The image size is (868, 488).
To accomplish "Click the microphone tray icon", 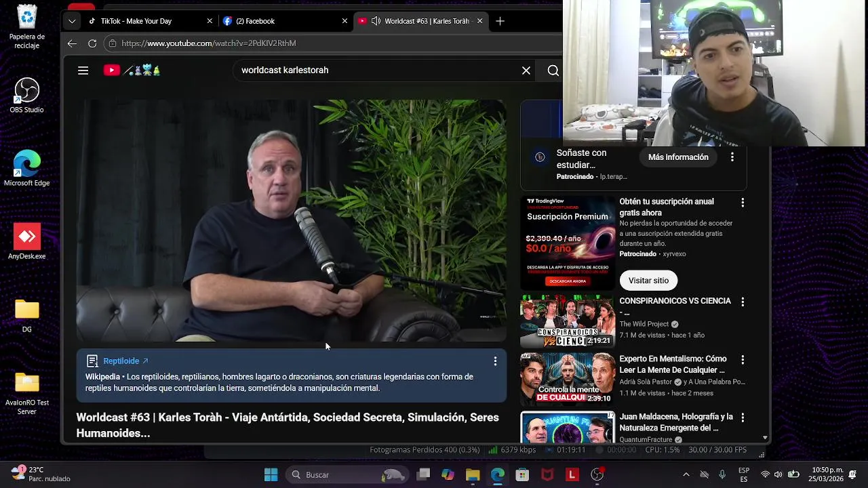I will coord(722,474).
